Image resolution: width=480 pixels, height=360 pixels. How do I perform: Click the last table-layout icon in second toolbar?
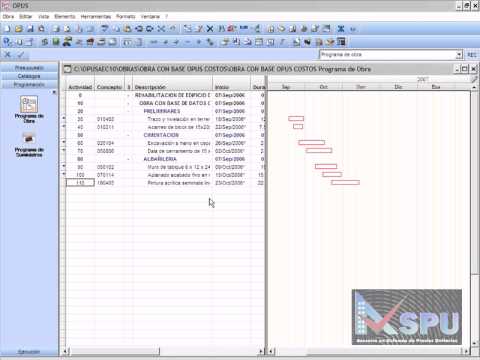341,42
